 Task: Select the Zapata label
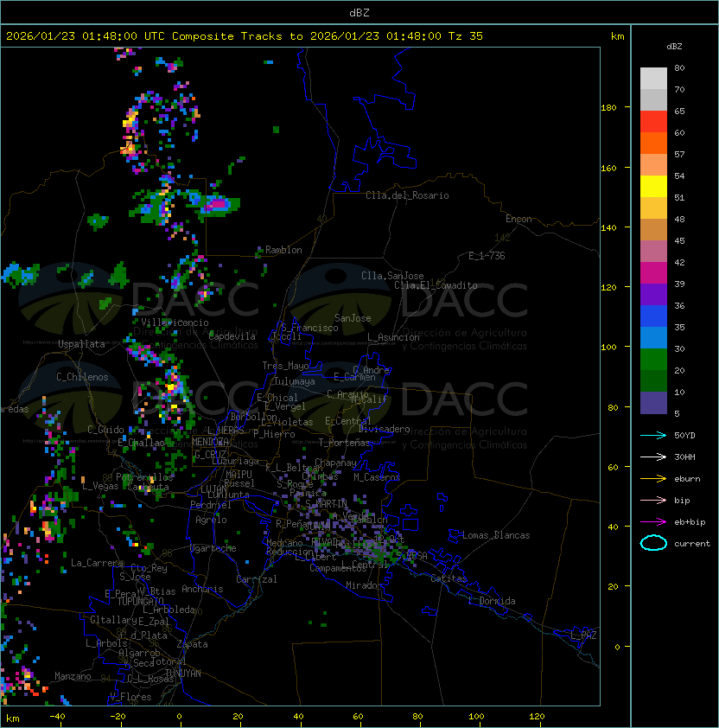point(192,644)
